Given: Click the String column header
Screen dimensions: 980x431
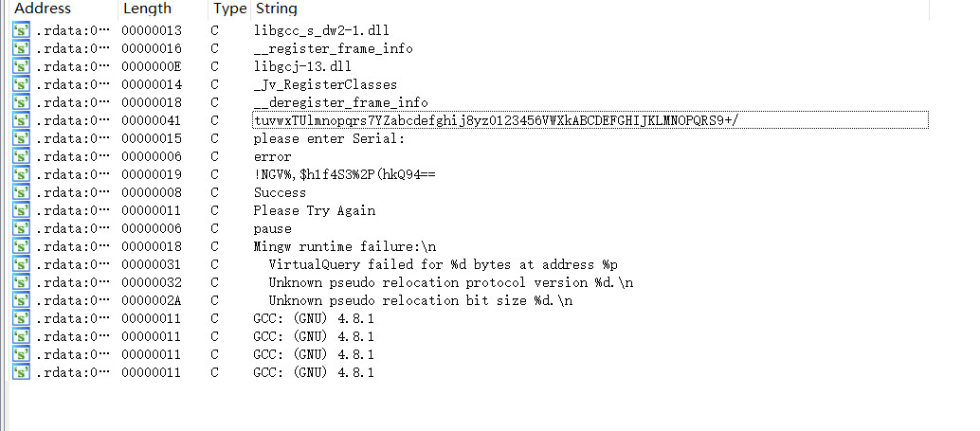Looking at the screenshot, I should pos(276,9).
